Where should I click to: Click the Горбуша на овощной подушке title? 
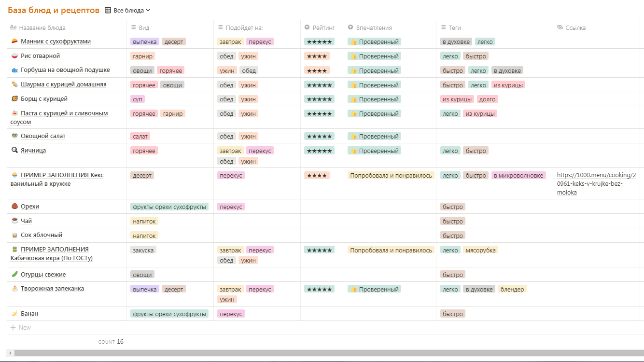tap(65, 70)
